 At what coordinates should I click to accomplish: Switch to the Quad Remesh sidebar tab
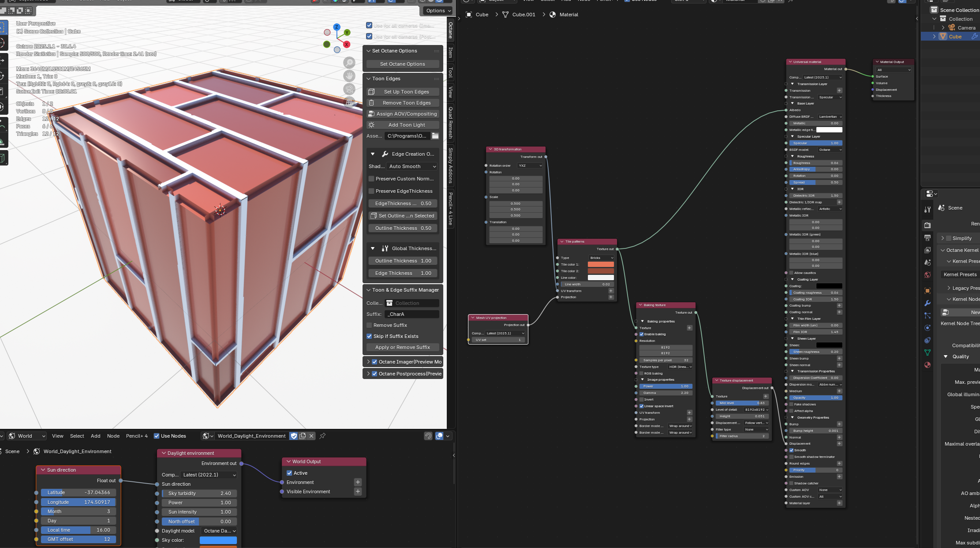450,123
